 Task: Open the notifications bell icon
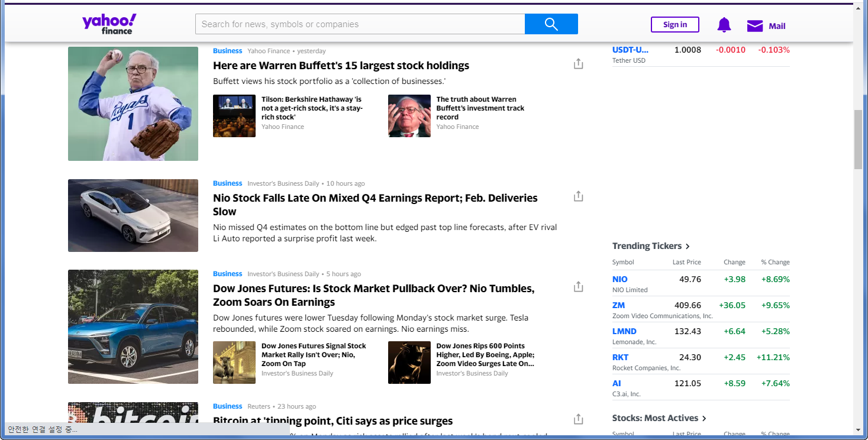tap(724, 25)
